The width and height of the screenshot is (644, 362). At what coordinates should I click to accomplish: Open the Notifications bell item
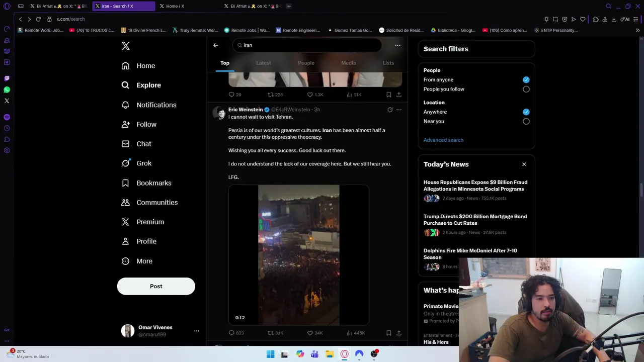tap(149, 105)
